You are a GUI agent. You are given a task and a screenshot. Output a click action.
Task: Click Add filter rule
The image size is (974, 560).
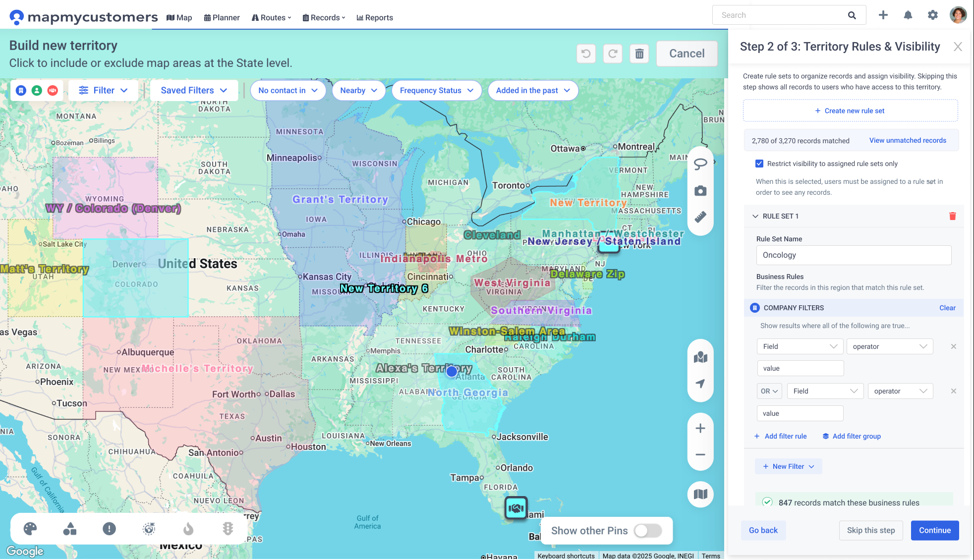pyautogui.click(x=780, y=436)
